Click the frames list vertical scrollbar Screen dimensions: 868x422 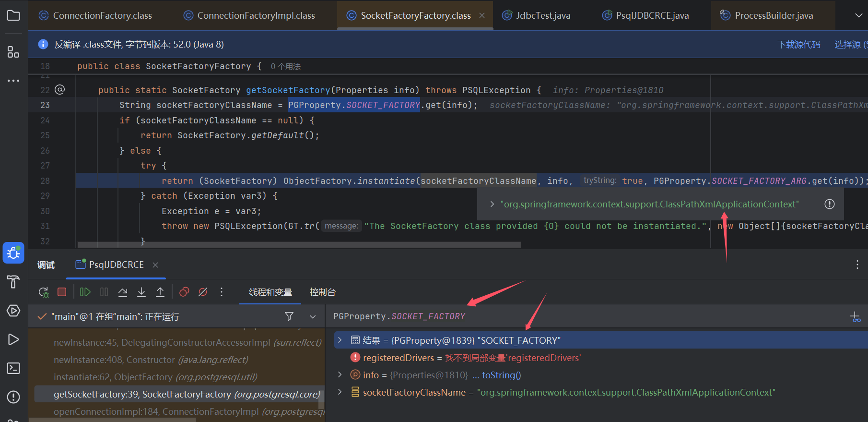click(321, 398)
